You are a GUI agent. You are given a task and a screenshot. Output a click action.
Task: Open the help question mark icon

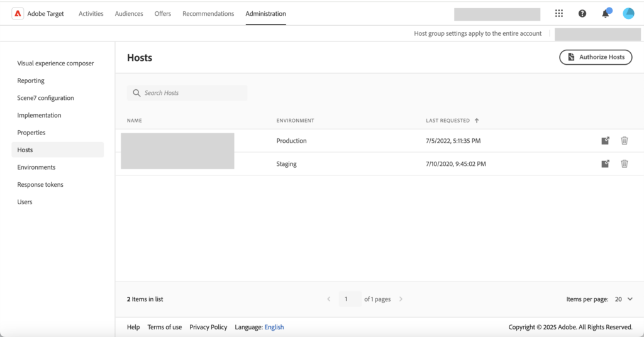click(x=582, y=14)
